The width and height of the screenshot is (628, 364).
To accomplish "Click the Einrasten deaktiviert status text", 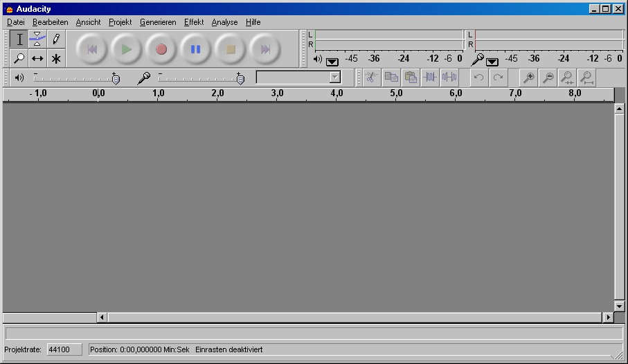I will tap(229, 349).
